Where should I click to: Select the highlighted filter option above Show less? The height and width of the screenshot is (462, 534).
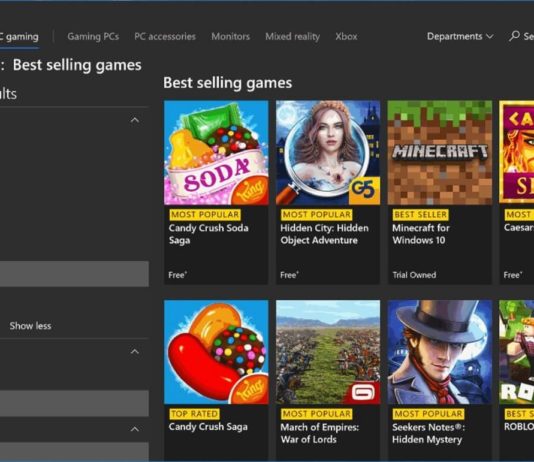point(74,274)
